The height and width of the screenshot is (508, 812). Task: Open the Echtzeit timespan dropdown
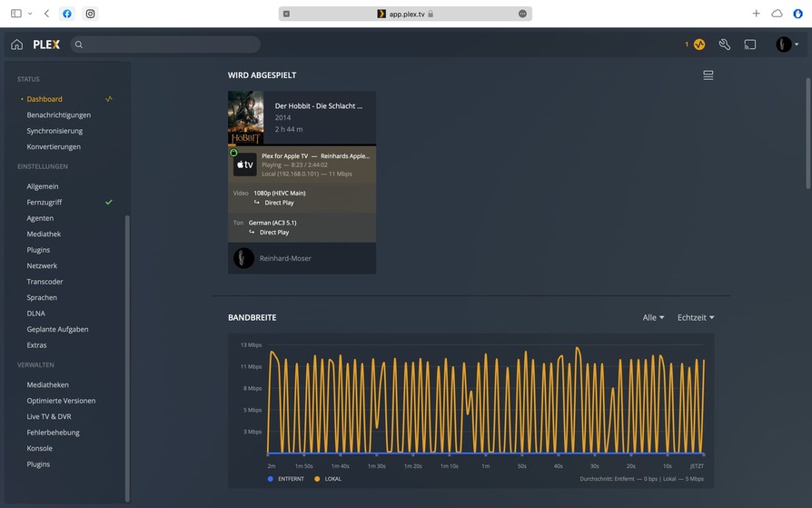point(696,317)
